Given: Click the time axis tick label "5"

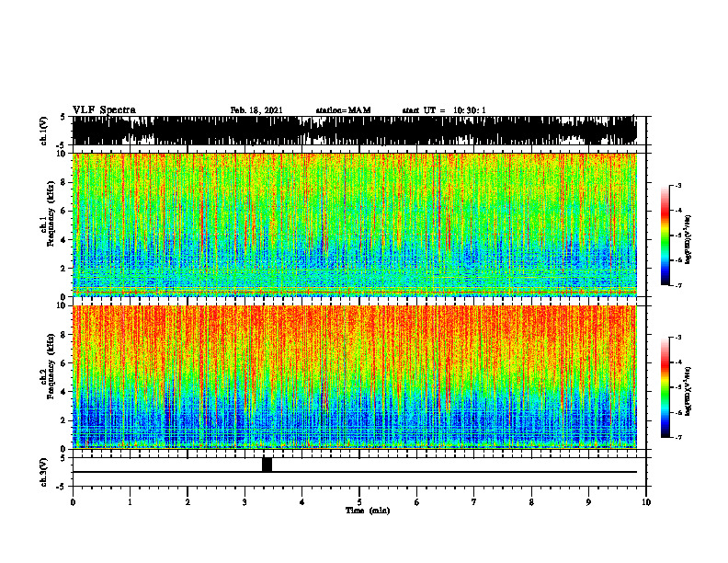Looking at the screenshot, I should 359,502.
